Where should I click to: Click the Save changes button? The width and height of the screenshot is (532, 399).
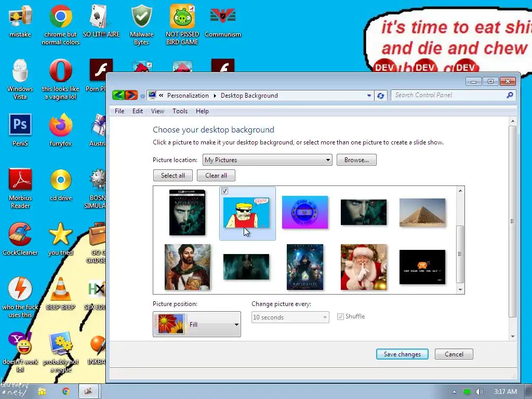tap(402, 354)
